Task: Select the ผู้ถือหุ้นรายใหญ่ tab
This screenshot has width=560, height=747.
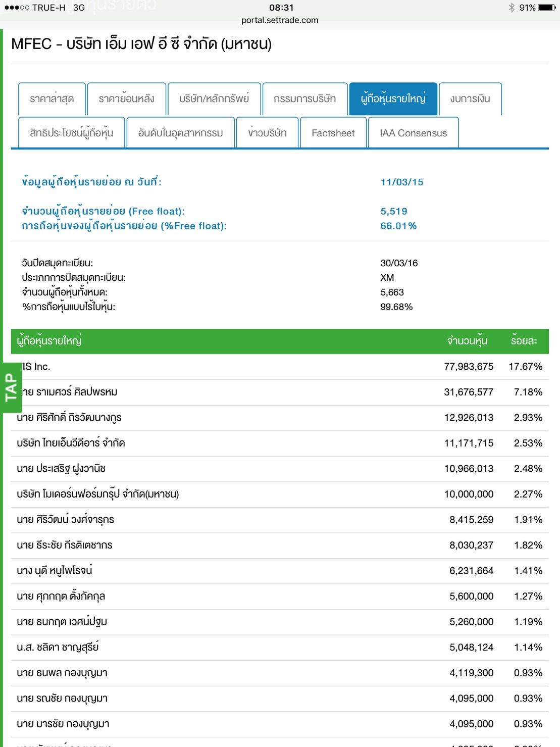Action: (x=393, y=99)
